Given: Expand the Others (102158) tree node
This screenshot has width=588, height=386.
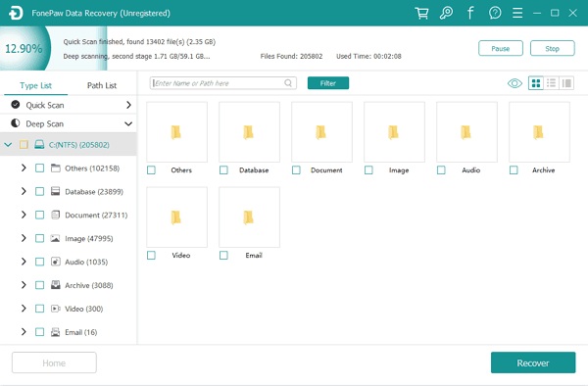Looking at the screenshot, I should click(x=24, y=168).
